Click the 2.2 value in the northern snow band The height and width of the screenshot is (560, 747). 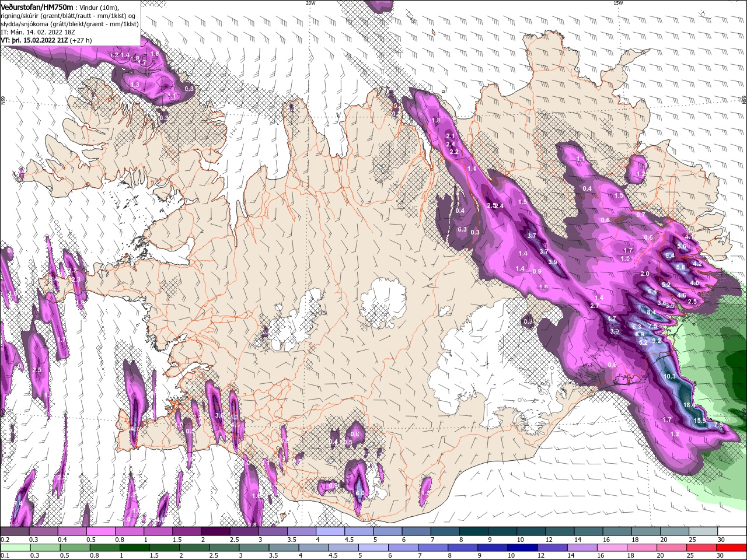click(x=453, y=152)
